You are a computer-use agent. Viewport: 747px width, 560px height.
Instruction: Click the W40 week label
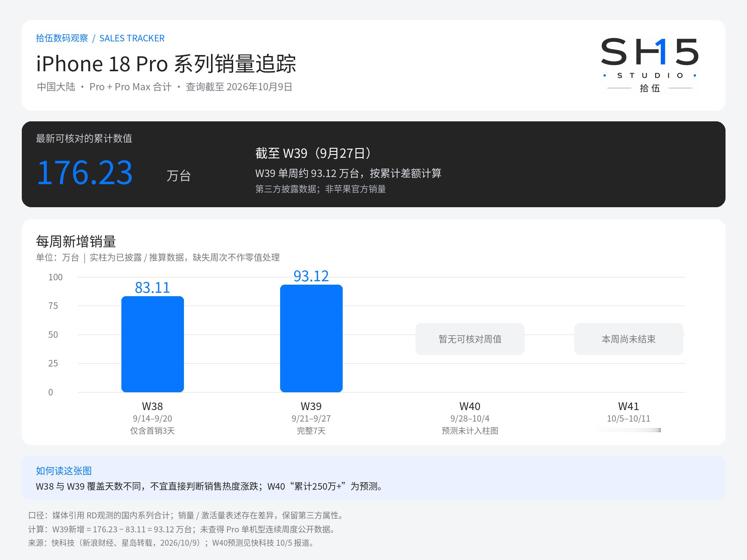pos(470,406)
